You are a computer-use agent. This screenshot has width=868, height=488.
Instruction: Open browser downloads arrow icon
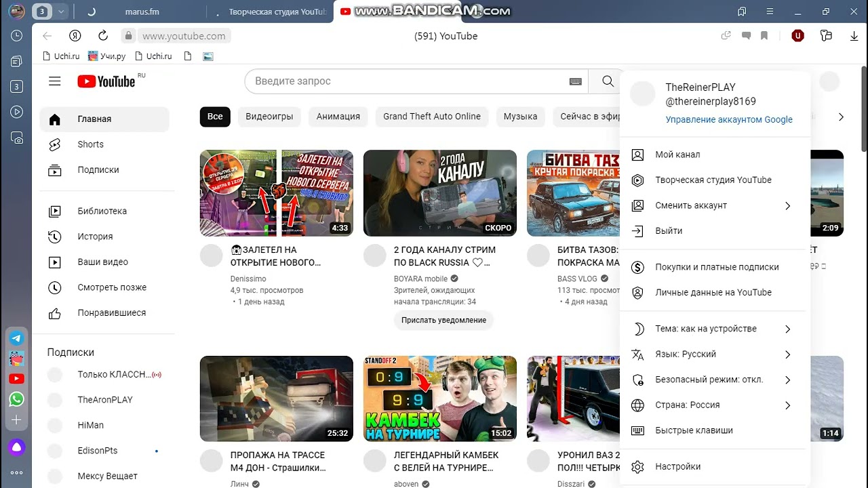click(854, 36)
